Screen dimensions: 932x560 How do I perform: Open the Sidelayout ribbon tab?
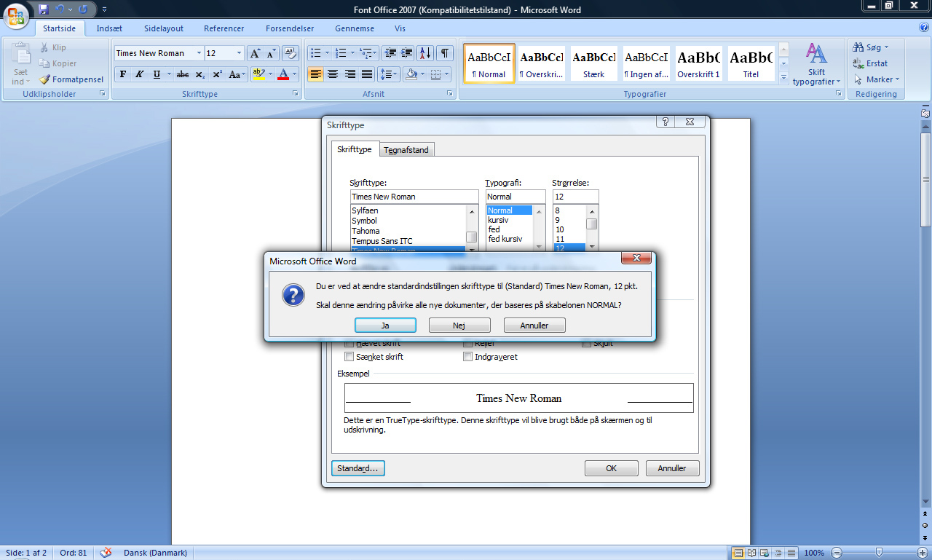(x=164, y=28)
